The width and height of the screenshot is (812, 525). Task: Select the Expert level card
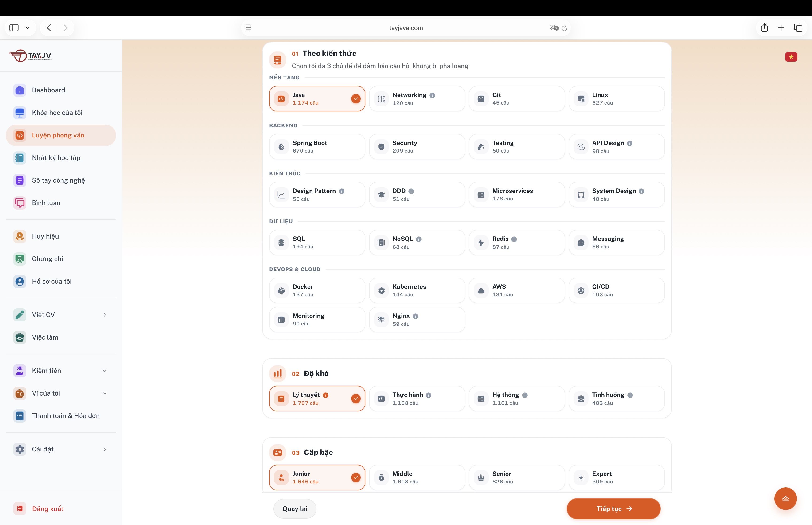[x=617, y=477]
